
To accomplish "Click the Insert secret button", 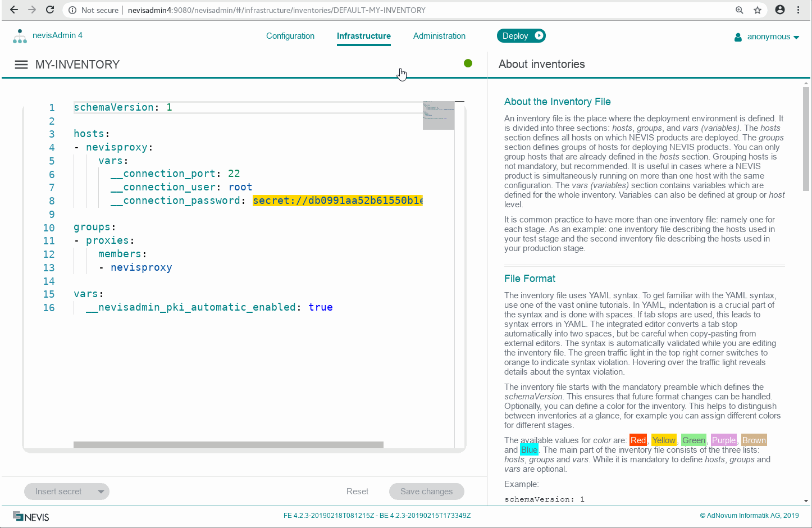I will pos(58,491).
